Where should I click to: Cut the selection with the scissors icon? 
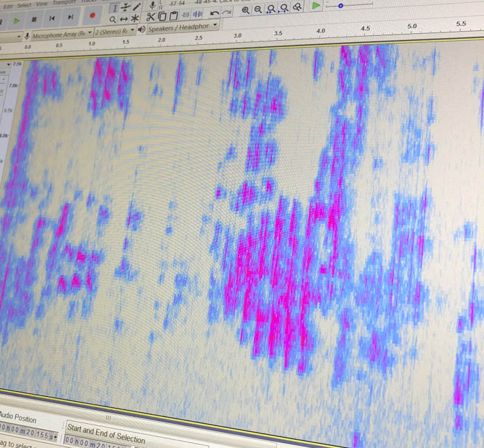click(150, 17)
